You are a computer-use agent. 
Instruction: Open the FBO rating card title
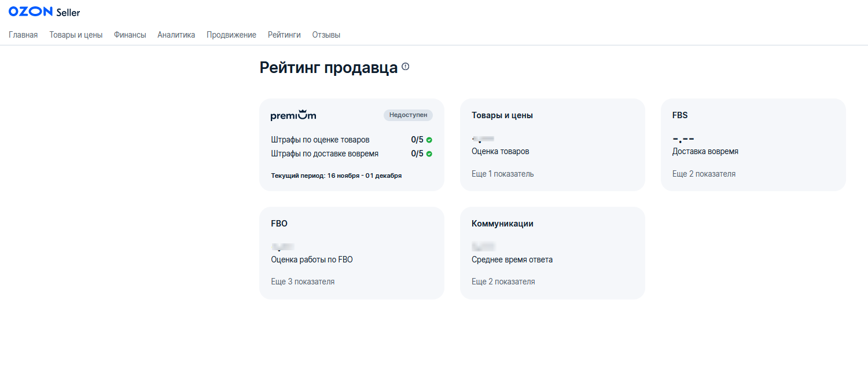click(279, 224)
